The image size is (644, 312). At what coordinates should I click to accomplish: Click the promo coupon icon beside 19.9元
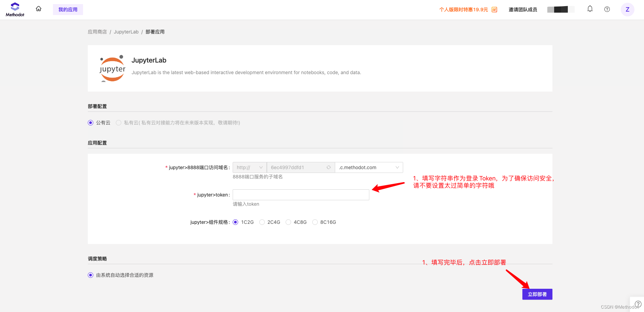(x=494, y=10)
